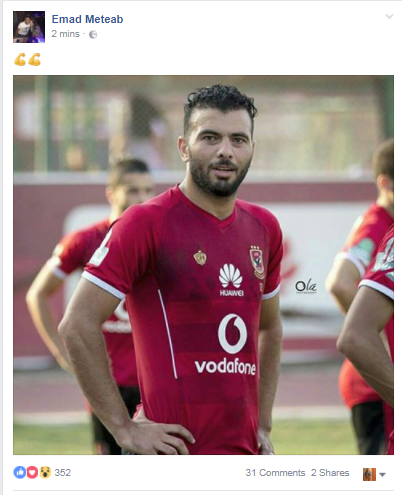This screenshot has width=402, height=495.
Task: Click the 2 mins timestamp
Action: pos(65,34)
